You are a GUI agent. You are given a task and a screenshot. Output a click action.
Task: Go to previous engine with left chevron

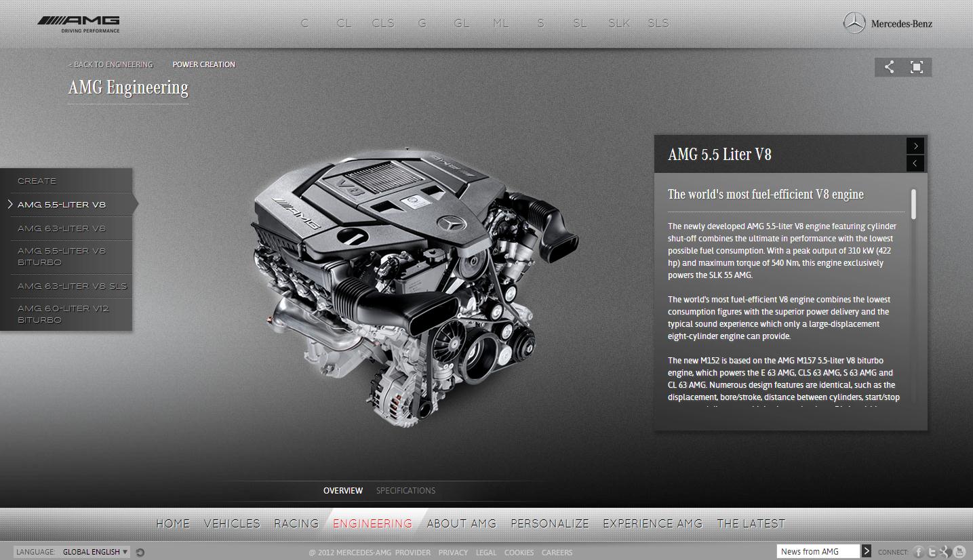click(916, 163)
